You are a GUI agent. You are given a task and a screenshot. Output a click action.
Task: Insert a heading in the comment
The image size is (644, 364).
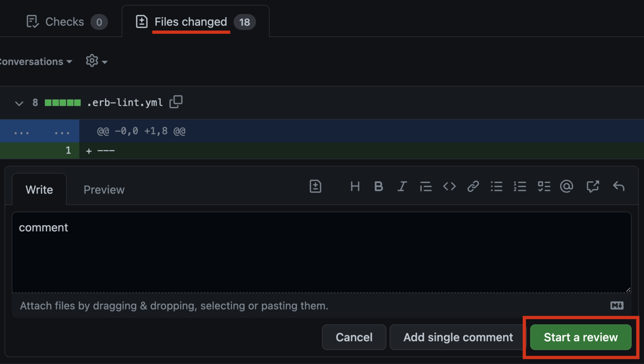tap(355, 186)
